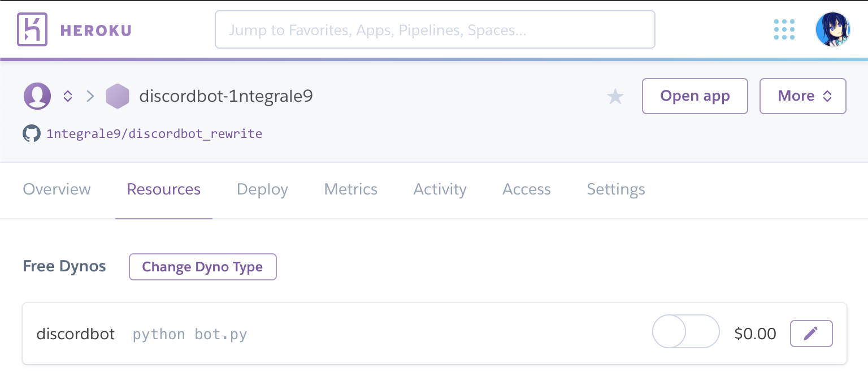The height and width of the screenshot is (372, 868).
Task: Favorite the app with the star icon
Action: click(x=615, y=97)
